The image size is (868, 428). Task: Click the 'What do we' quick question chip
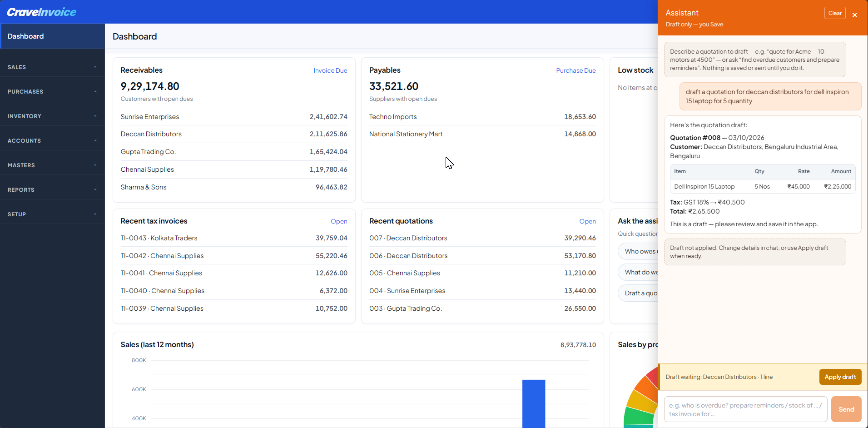[638, 272]
